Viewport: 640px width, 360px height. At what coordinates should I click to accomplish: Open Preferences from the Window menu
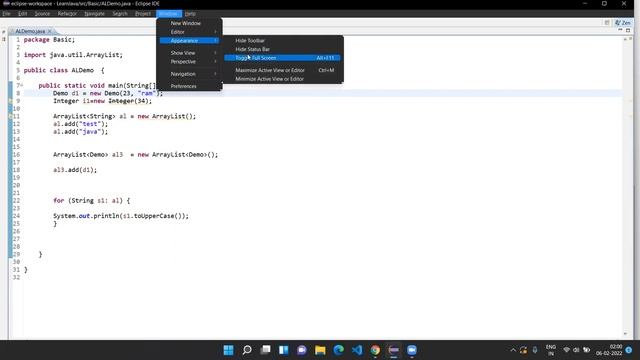189,86
